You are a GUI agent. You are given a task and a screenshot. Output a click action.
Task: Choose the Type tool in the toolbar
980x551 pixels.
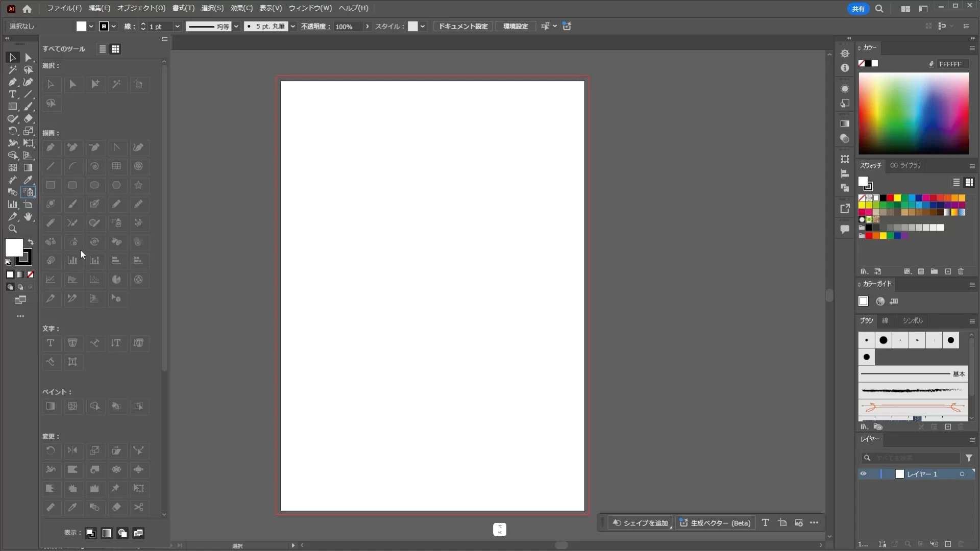pos(13,94)
